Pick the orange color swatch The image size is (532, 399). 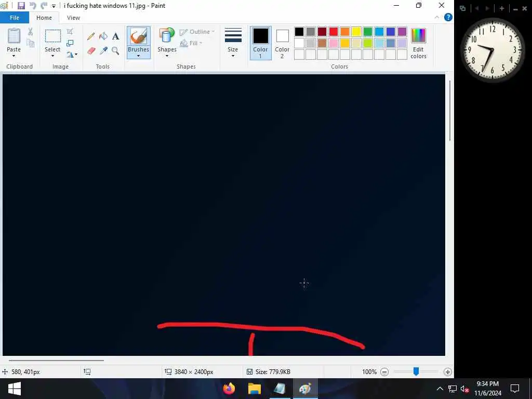tap(345, 32)
